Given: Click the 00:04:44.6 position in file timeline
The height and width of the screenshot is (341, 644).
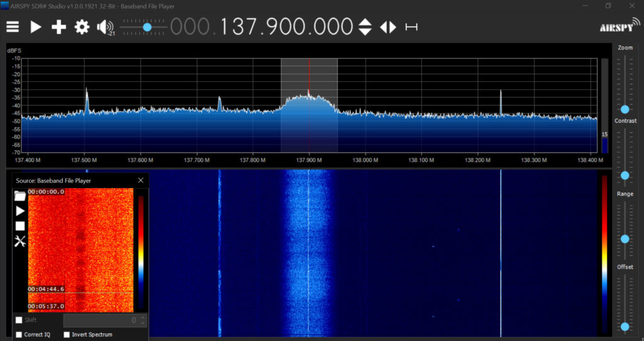Looking at the screenshot, I should coord(45,289).
